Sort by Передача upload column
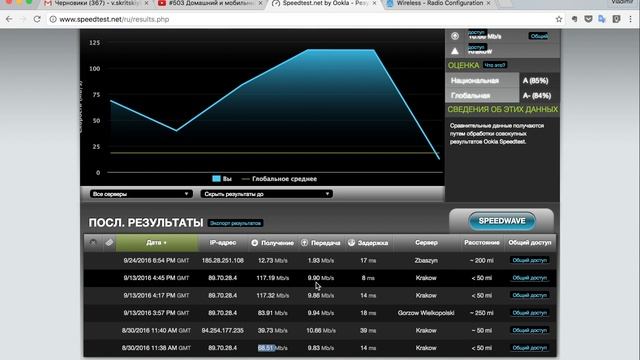The height and width of the screenshot is (360, 640). [321, 242]
